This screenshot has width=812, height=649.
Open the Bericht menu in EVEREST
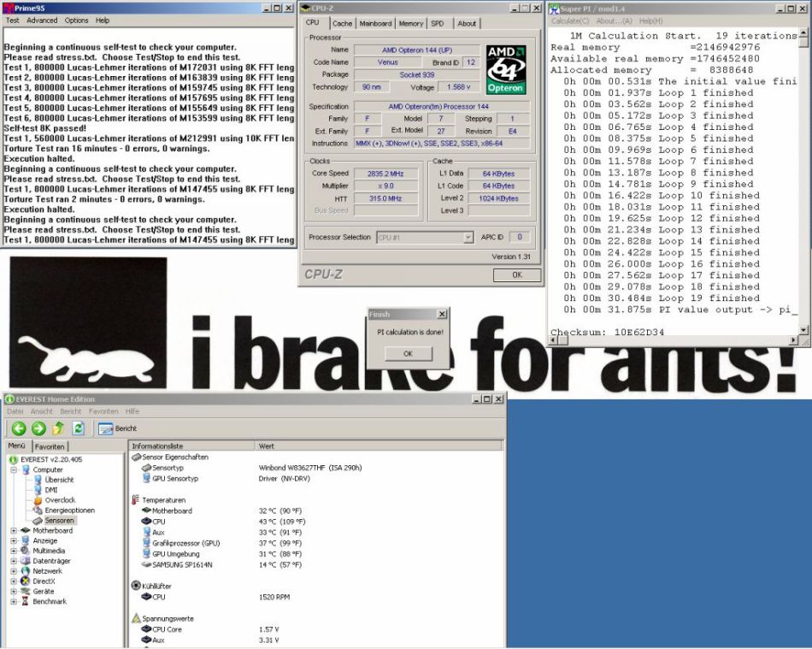[70, 411]
